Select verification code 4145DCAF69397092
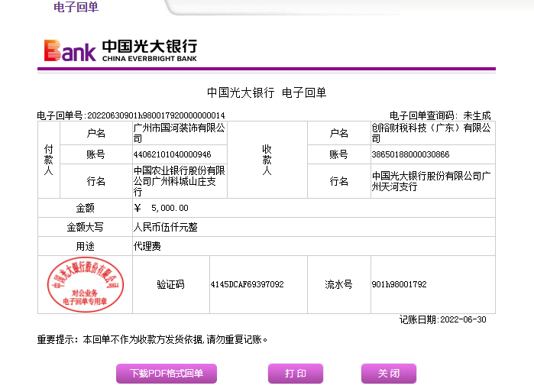This screenshot has width=534, height=392. [x=247, y=284]
